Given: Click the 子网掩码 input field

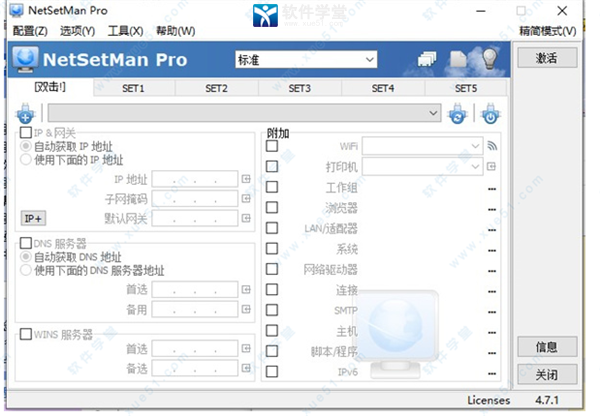Looking at the screenshot, I should pyautogui.click(x=194, y=199).
